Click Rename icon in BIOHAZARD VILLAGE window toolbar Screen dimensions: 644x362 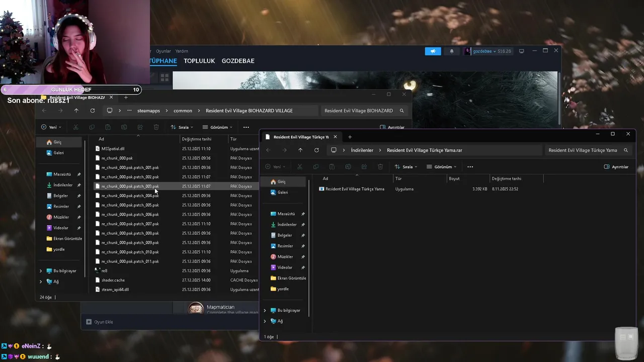tap(124, 127)
